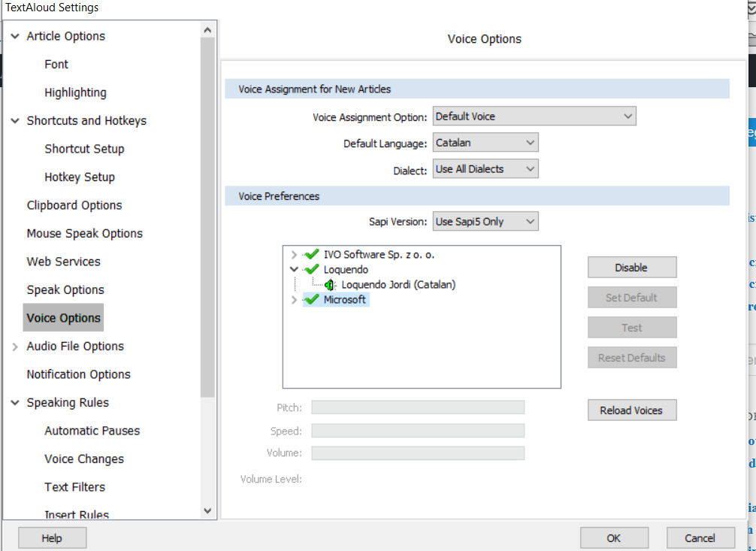756x551 pixels.
Task: Open the Dialect dropdown
Action: 485,169
